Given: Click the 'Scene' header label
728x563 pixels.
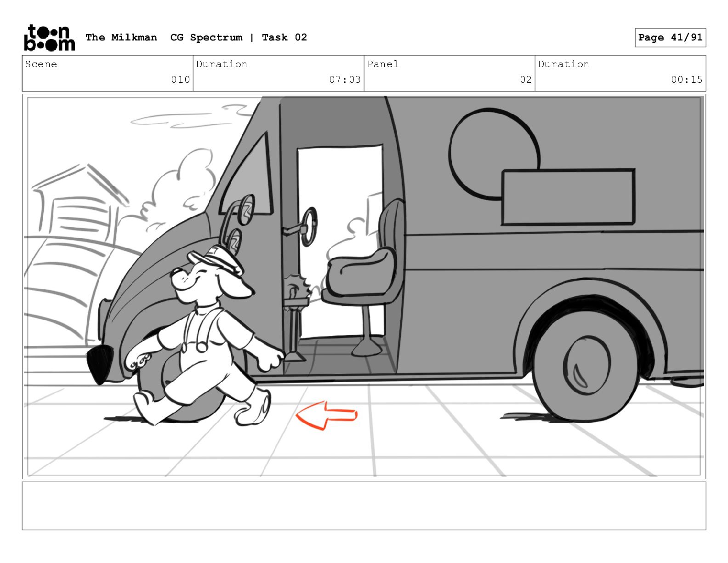Looking at the screenshot, I should (41, 64).
